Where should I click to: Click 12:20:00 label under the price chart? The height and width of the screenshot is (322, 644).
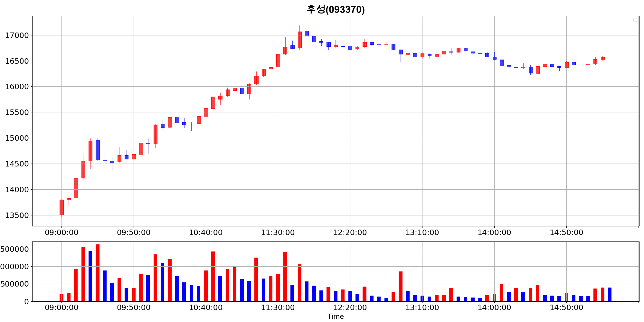pyautogui.click(x=350, y=232)
